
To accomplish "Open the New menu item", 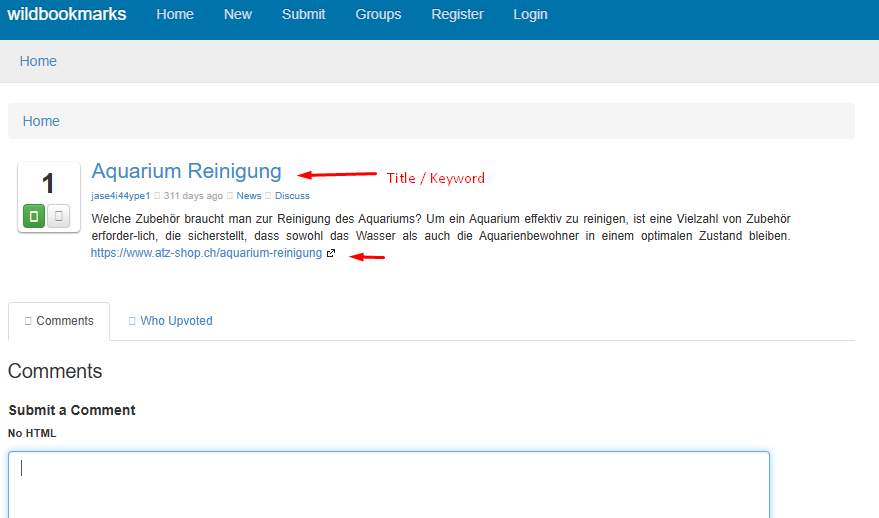I will (238, 14).
